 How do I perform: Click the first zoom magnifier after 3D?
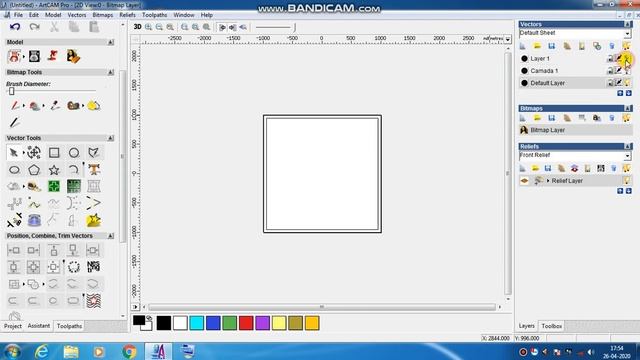pyautogui.click(x=149, y=27)
